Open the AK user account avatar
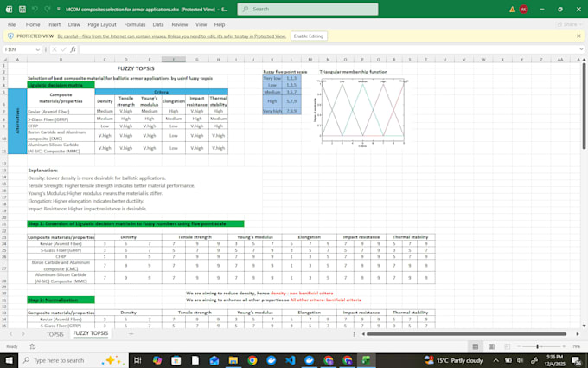This screenshot has width=588, height=368. (523, 9)
